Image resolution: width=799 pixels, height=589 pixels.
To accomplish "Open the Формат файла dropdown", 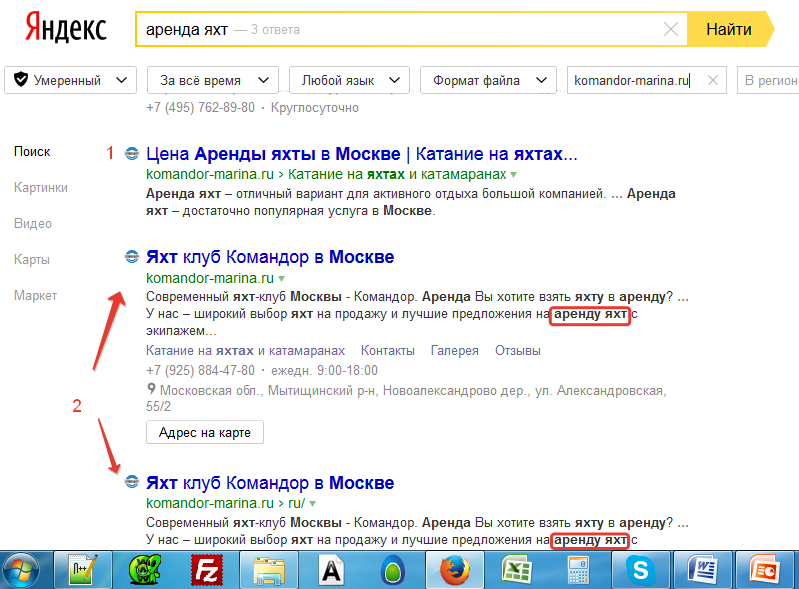I will point(488,80).
